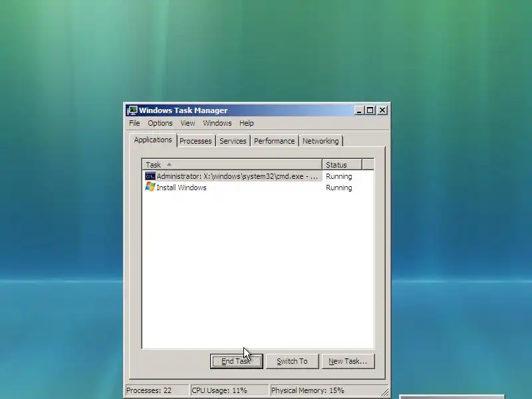Switch to the Networking tab
This screenshot has height=399, width=532.
point(321,141)
